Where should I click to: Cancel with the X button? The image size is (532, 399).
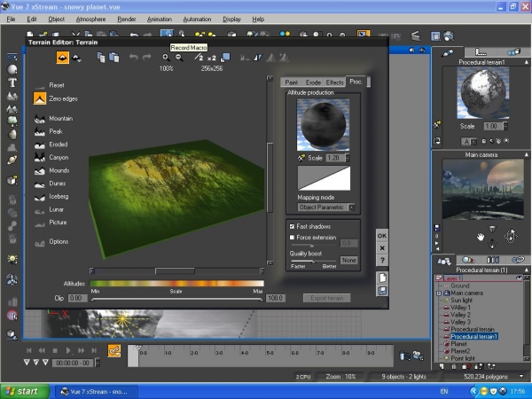pos(382,248)
